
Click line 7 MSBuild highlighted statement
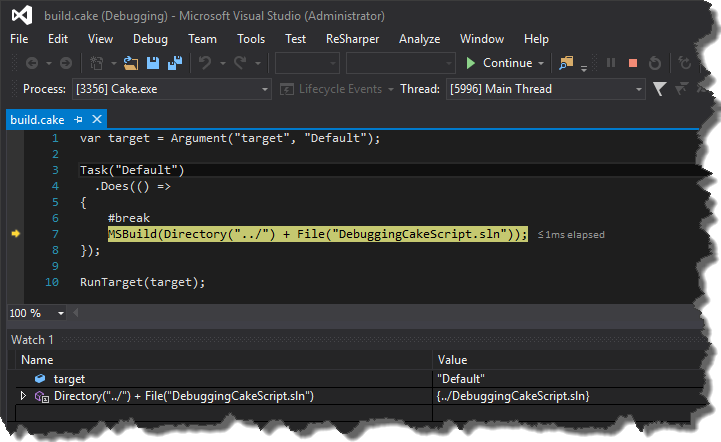click(x=318, y=234)
